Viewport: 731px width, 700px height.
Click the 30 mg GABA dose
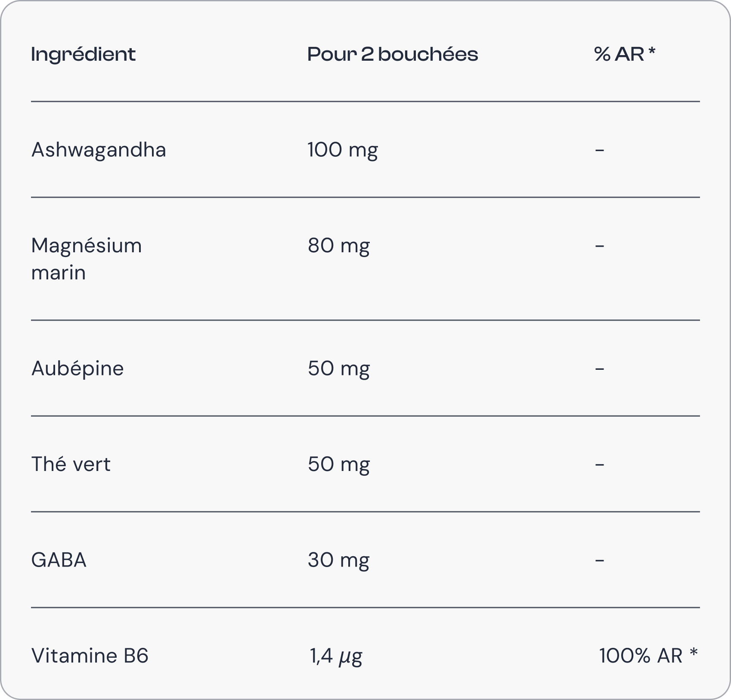[339, 560]
